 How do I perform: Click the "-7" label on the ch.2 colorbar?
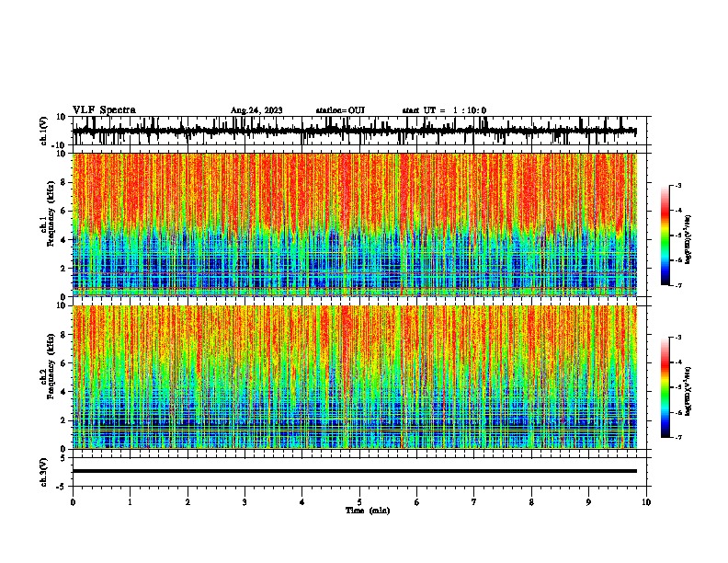point(678,437)
